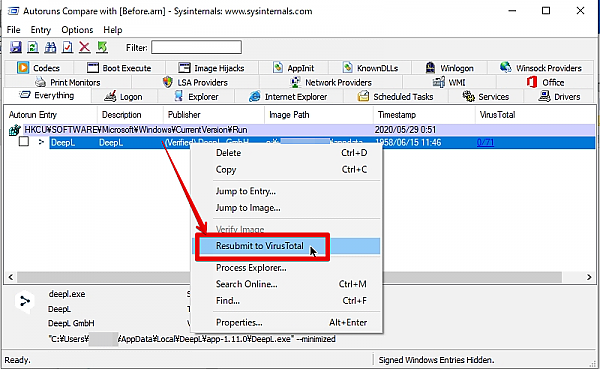Click the Properties toolbar icon
The image size is (600, 369).
pyautogui.click(x=67, y=47)
